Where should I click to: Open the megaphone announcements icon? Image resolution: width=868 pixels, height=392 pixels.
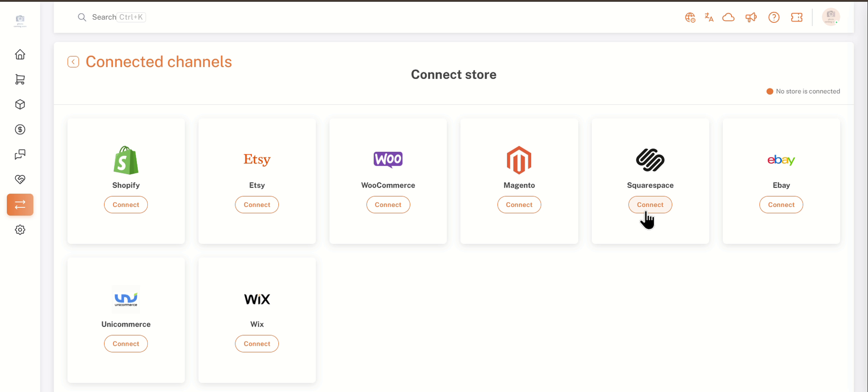coord(751,17)
